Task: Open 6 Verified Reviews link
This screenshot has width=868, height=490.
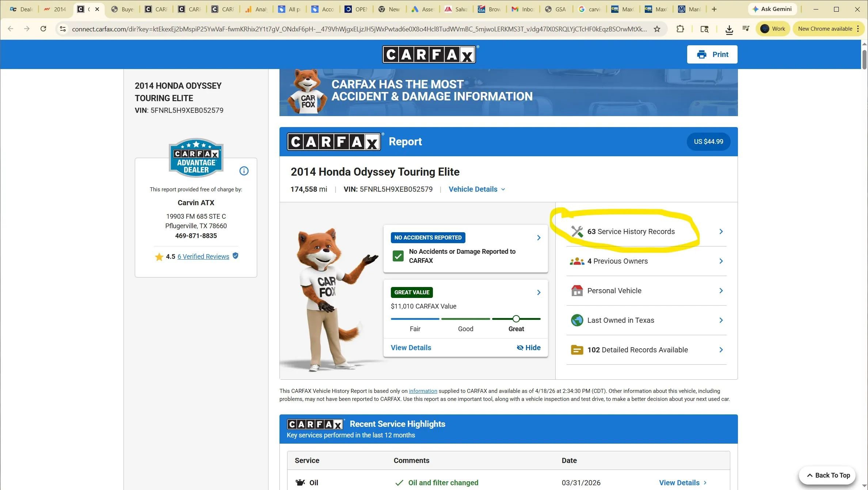Action: [x=203, y=257]
